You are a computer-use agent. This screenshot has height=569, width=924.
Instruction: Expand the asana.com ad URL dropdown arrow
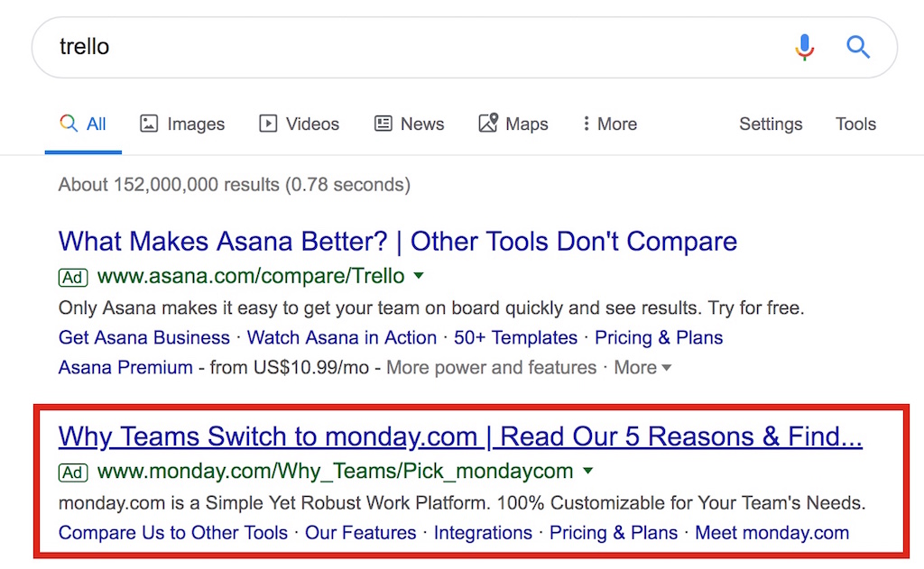coord(419,275)
